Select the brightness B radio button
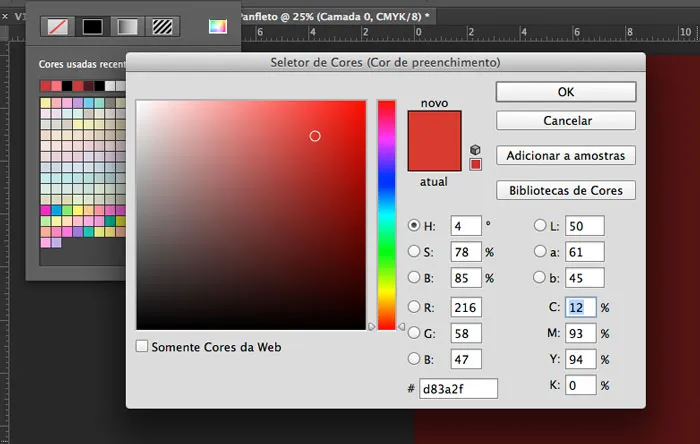This screenshot has height=444, width=700. point(414,277)
